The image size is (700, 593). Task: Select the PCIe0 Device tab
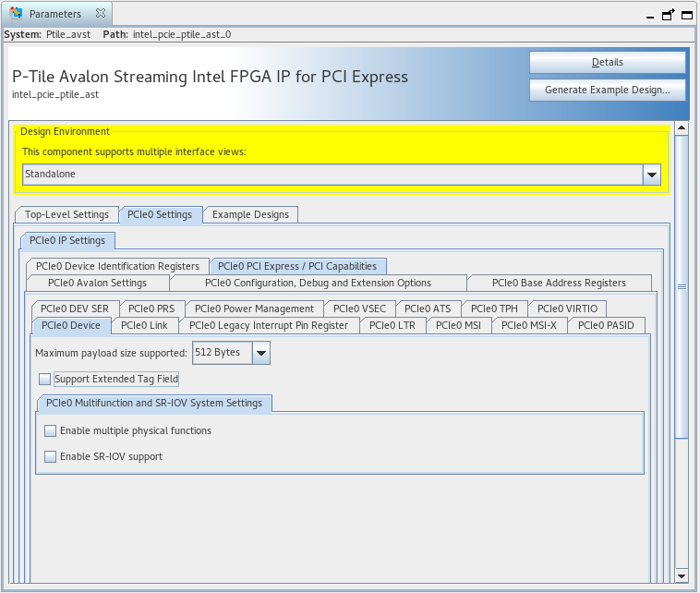click(x=71, y=325)
